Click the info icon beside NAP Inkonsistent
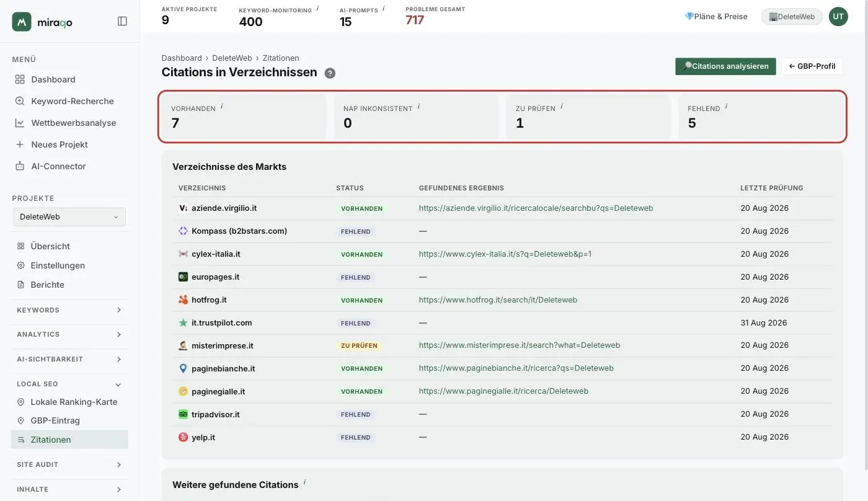The height and width of the screenshot is (501, 868). pyautogui.click(x=418, y=106)
